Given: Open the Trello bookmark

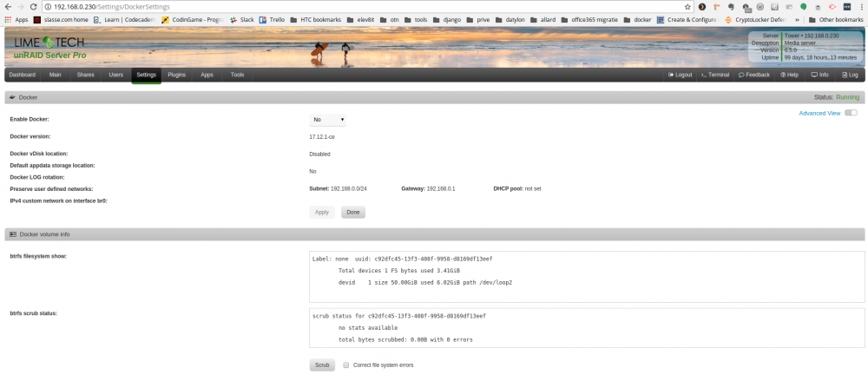Looking at the screenshot, I should pos(272,19).
